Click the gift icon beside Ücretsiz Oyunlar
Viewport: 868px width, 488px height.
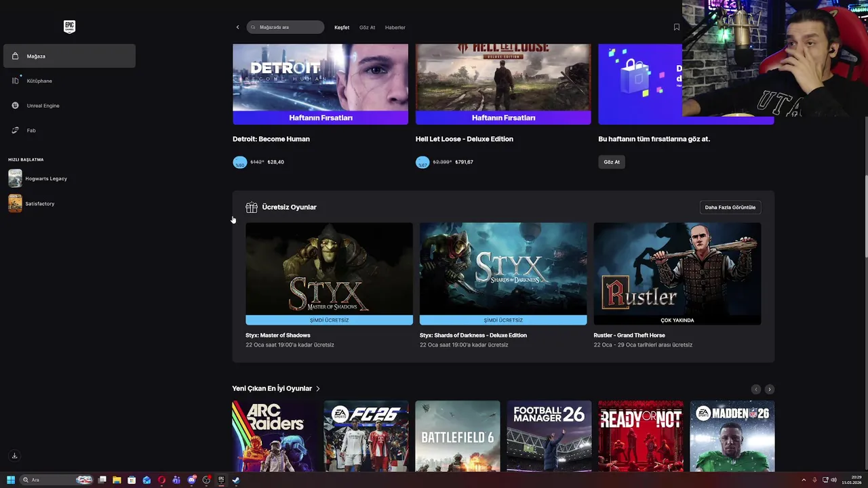coord(252,207)
